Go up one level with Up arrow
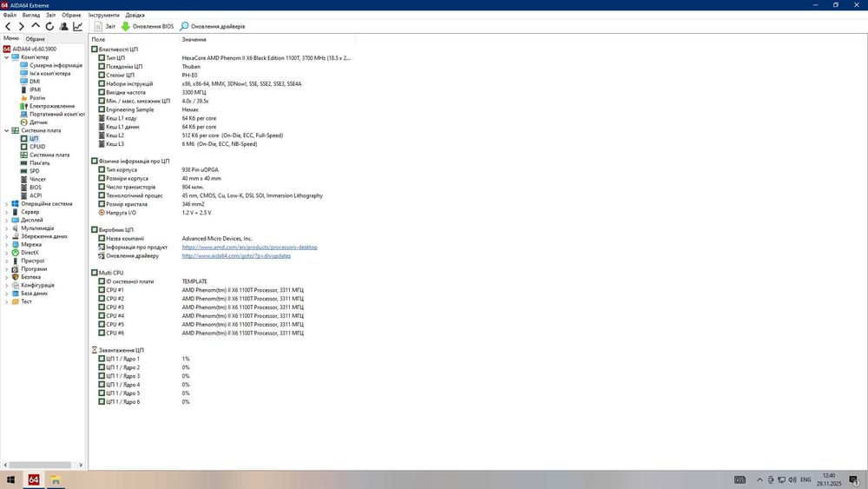868x489 pixels. [x=36, y=26]
